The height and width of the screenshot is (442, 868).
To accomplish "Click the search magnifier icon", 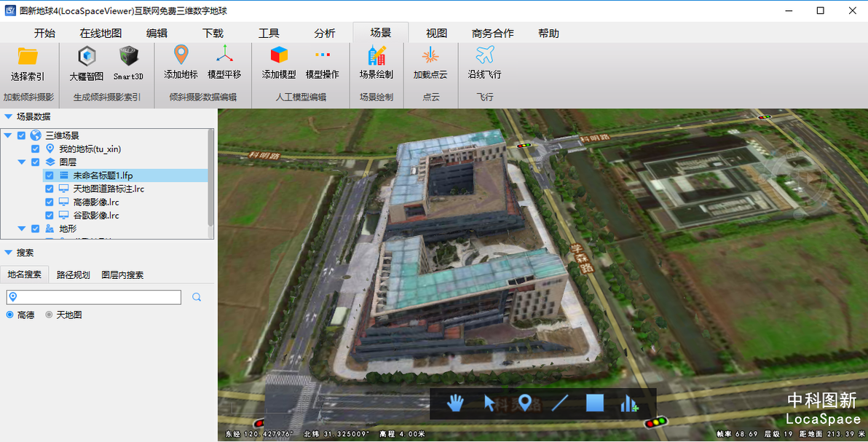I will point(197,297).
